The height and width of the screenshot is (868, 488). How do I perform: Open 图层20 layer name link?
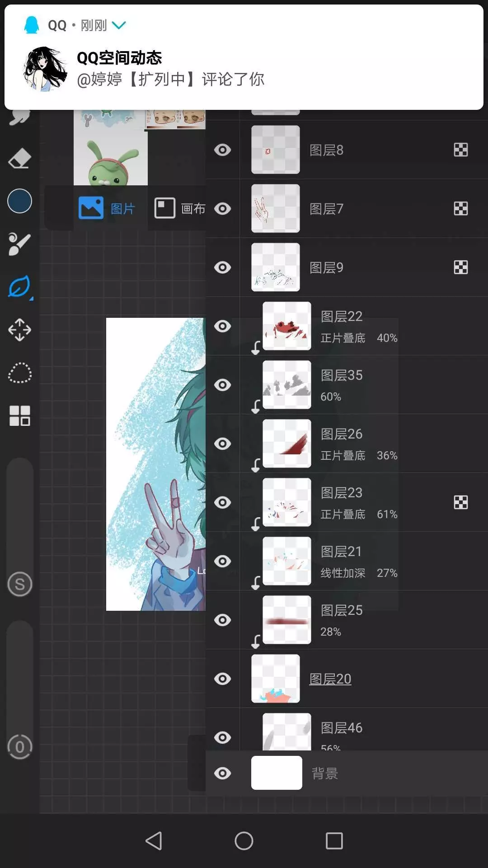[330, 679]
